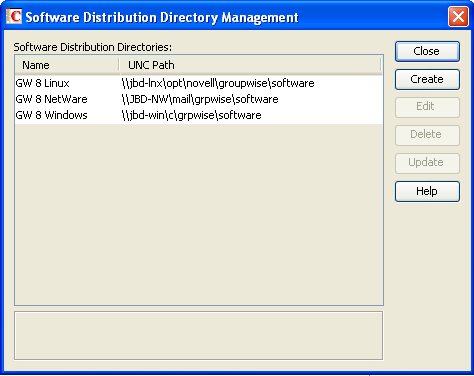Screen dimensions: 474x376
Task: Click the greyed-out Update button
Action: (x=427, y=163)
